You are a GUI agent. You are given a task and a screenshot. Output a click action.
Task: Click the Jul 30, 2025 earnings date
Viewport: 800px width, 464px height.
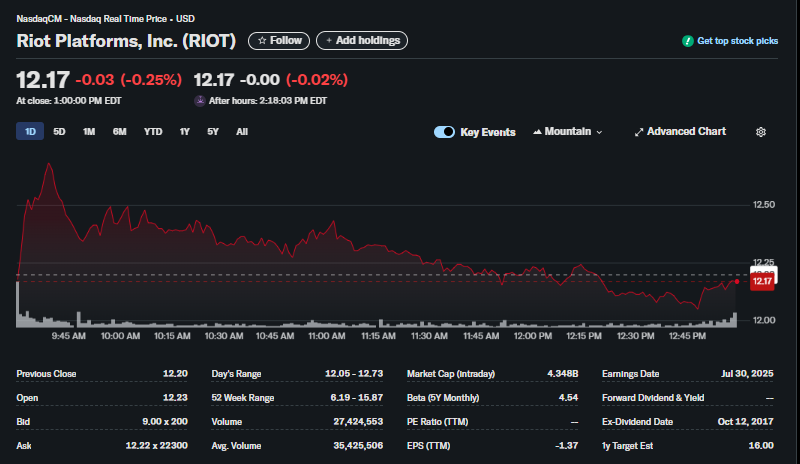[747, 374]
